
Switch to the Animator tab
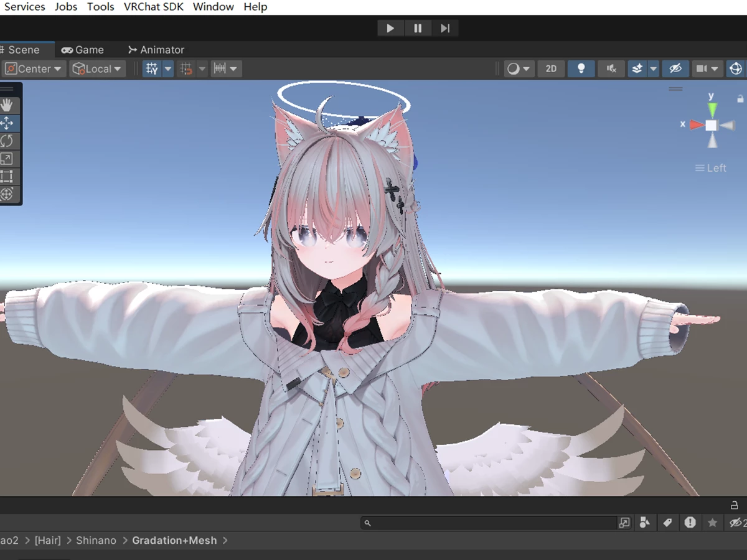pos(156,50)
